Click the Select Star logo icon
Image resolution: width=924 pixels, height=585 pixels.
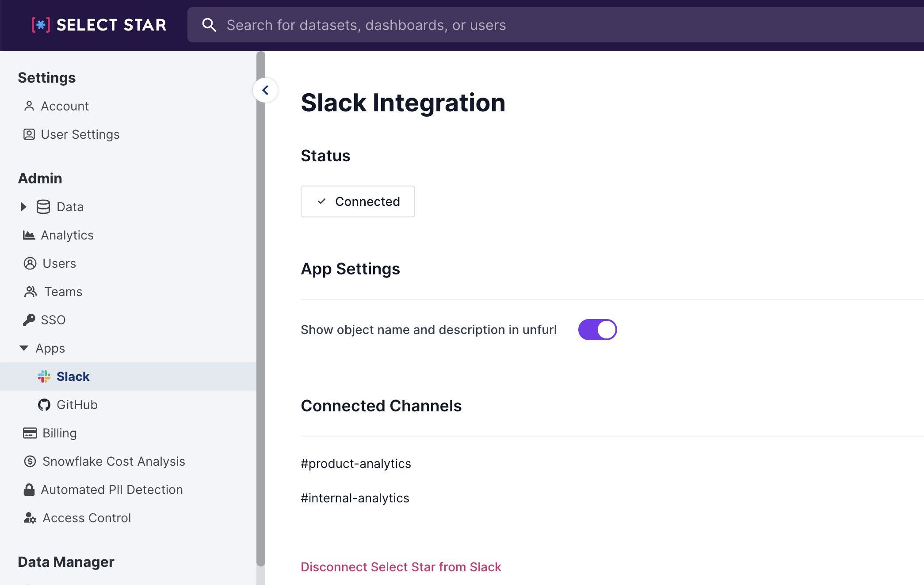click(41, 25)
